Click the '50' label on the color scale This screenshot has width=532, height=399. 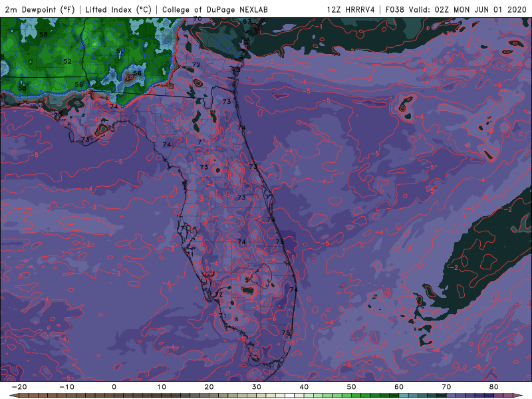352,387
